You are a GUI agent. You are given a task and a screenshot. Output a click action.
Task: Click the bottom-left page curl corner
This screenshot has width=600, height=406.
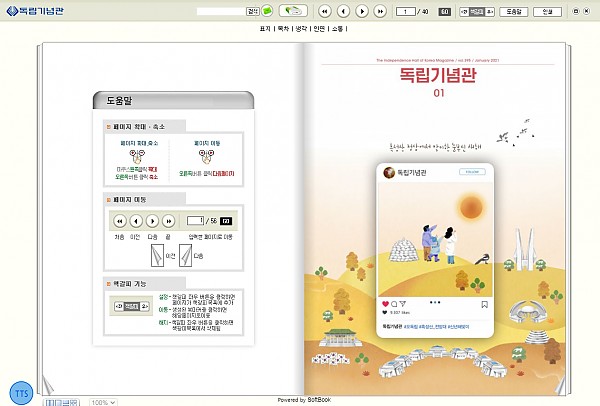point(48,386)
